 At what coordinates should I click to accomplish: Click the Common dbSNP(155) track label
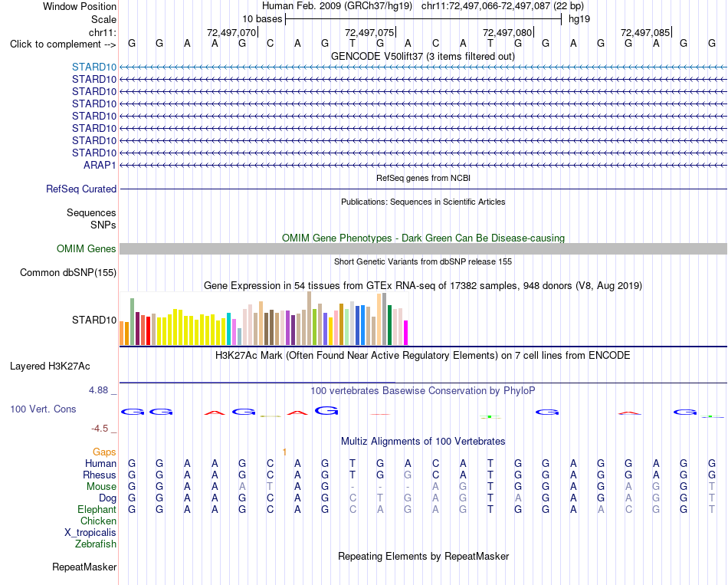[x=68, y=272]
